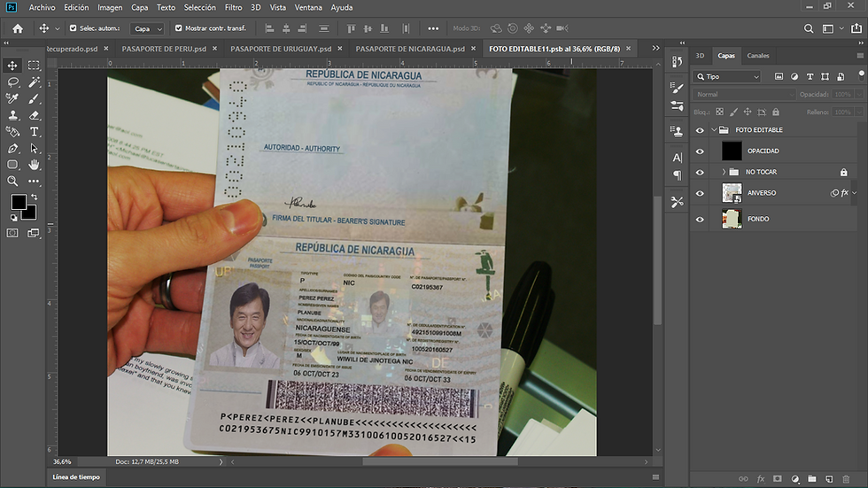Click the 36,6% zoom field
Screen dimensions: 868x488
click(62, 461)
